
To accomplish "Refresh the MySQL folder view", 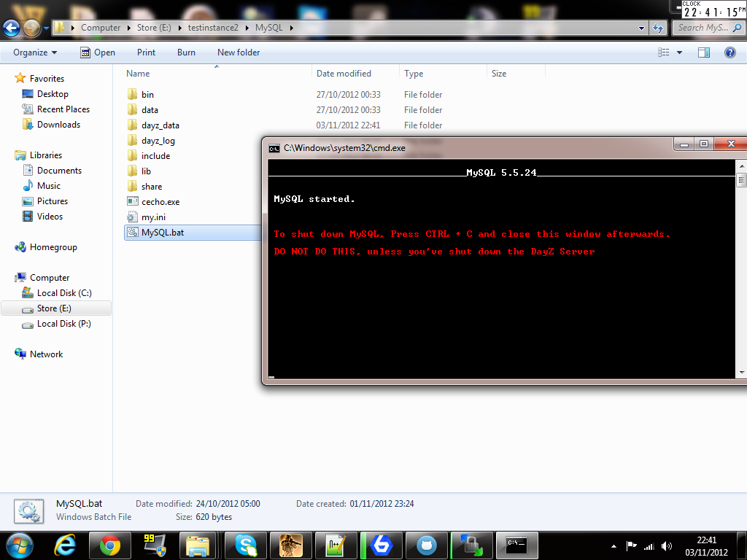I will click(x=658, y=28).
